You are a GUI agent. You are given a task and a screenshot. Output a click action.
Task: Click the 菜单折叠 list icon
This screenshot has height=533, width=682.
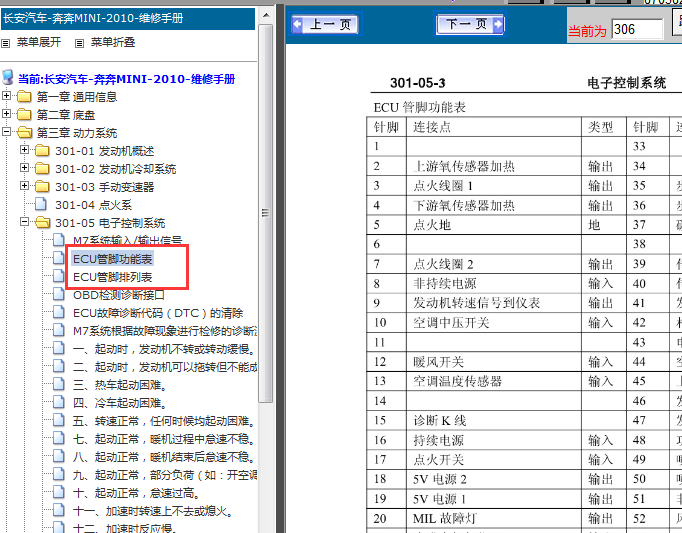pyautogui.click(x=79, y=43)
